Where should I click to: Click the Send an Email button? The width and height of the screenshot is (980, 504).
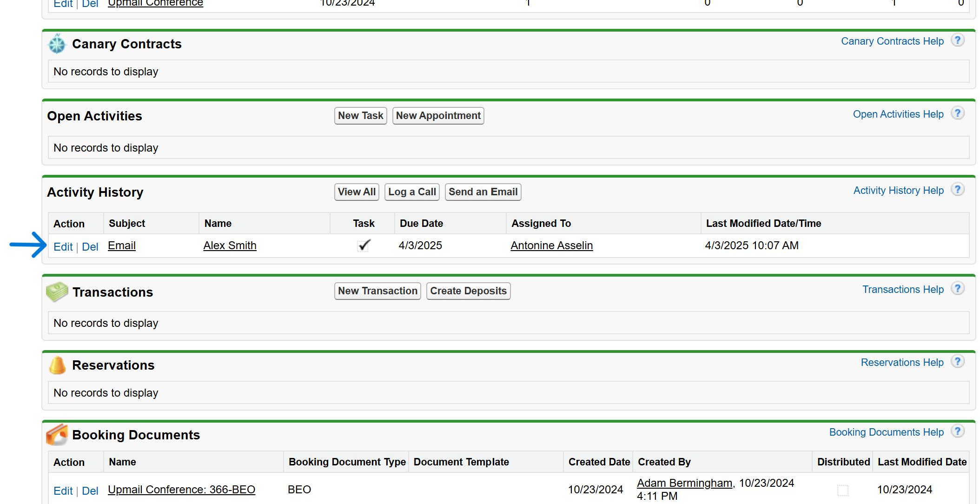pos(483,192)
